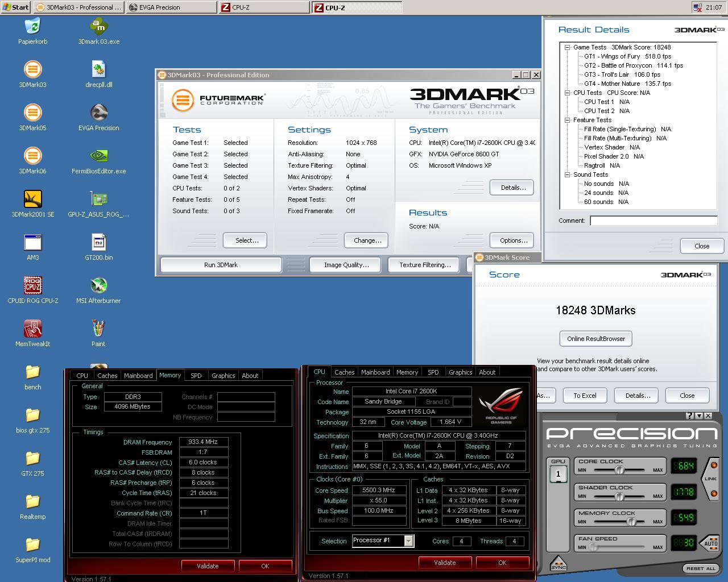
Task: Adjust the Shader Clock slider
Action: [621, 496]
